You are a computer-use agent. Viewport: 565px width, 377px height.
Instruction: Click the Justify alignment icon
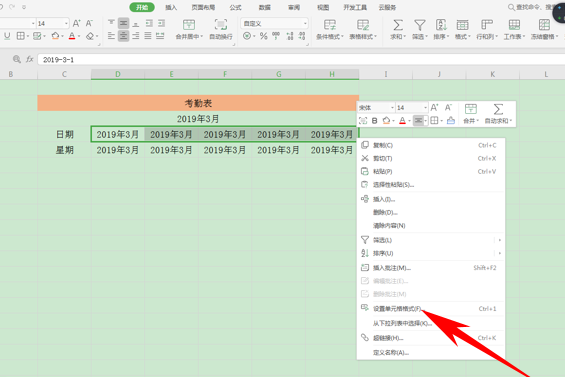148,36
